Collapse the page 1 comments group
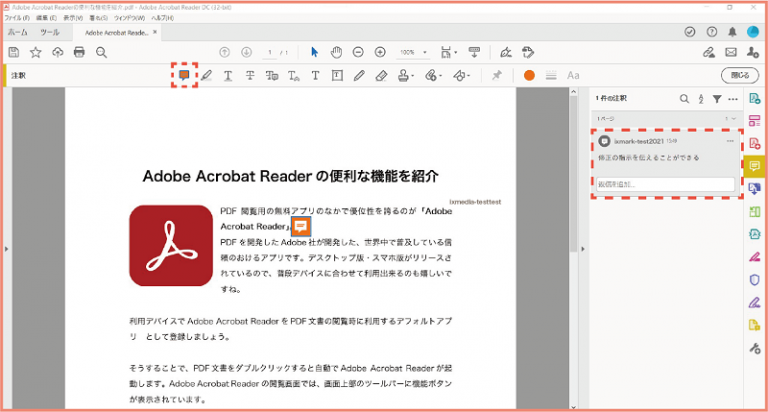The height and width of the screenshot is (412, 768). [x=733, y=118]
